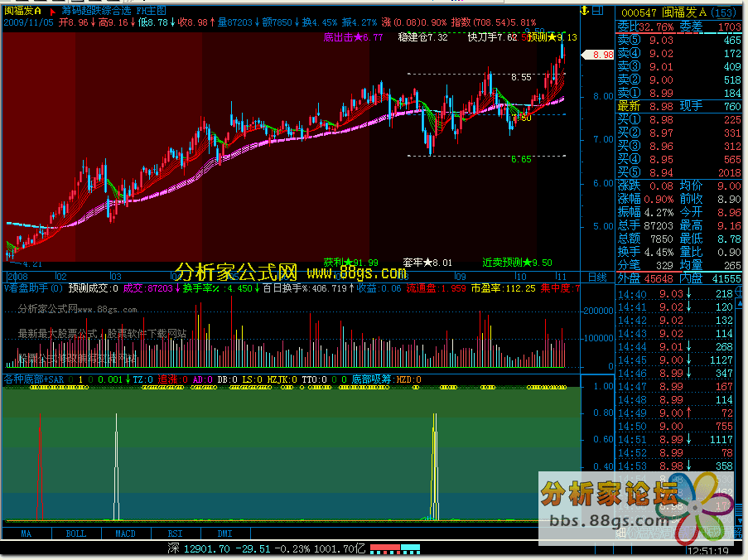Screen dimensions: 748x560
Task: Click the 涨幅 0.90% value
Action: (659, 200)
